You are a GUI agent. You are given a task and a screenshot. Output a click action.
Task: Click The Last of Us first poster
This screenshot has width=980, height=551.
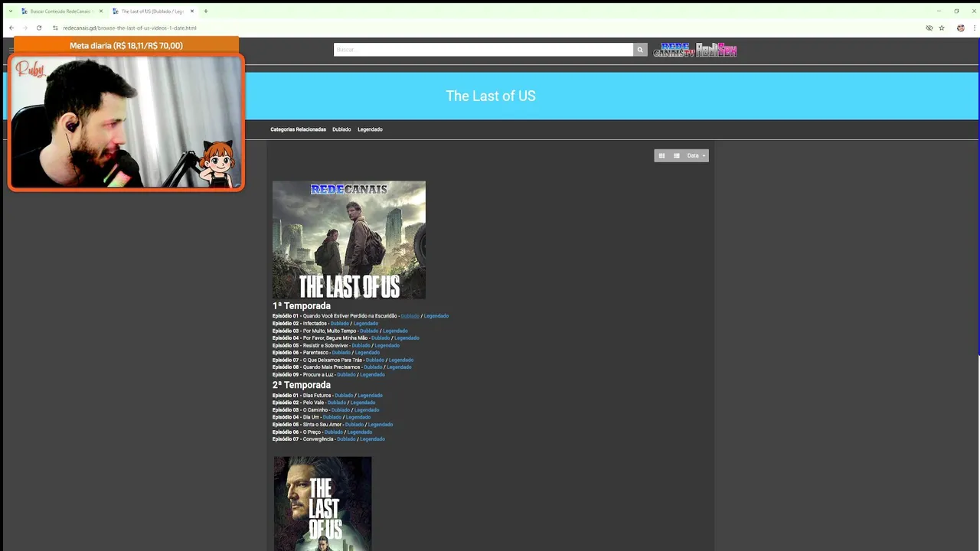click(x=349, y=240)
